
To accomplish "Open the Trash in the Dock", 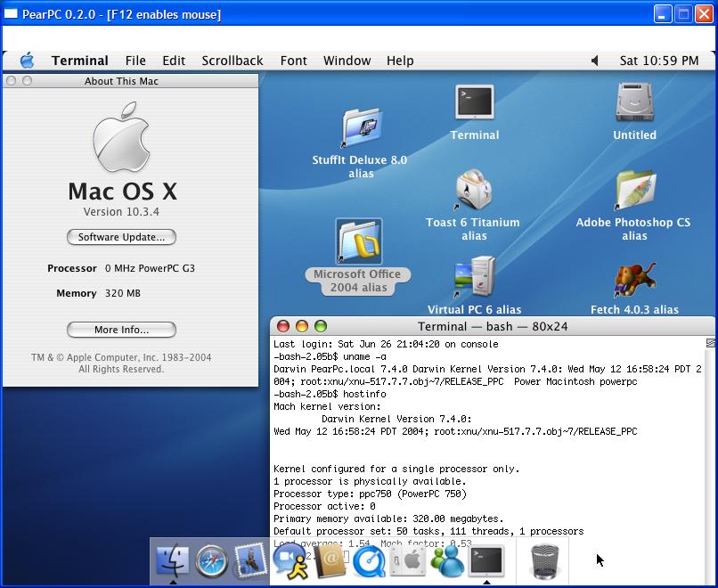I will pyautogui.click(x=544, y=561).
